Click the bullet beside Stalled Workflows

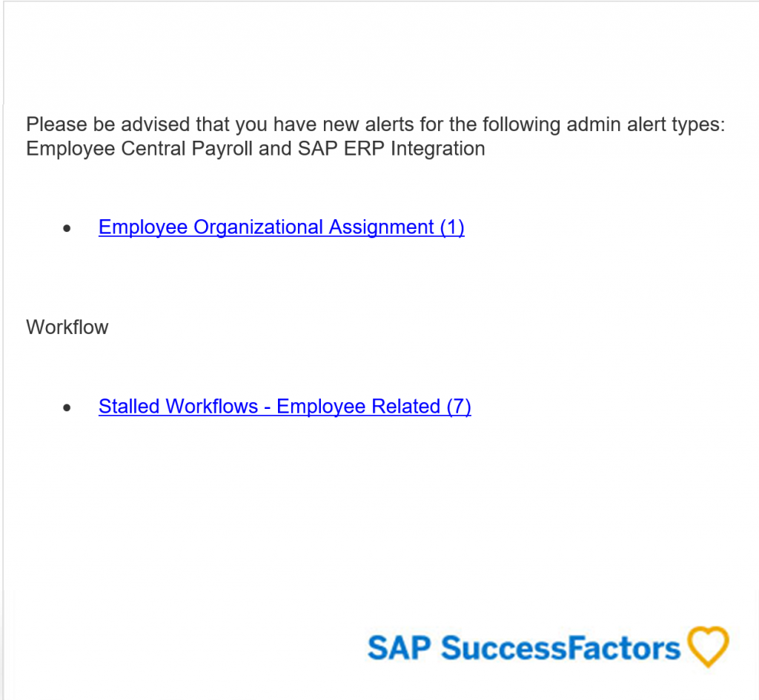click(67, 408)
